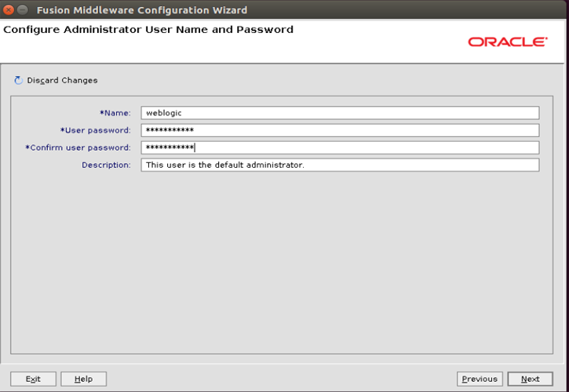This screenshot has height=392, width=569.
Task: Click the Oracle logo
Action: point(507,42)
